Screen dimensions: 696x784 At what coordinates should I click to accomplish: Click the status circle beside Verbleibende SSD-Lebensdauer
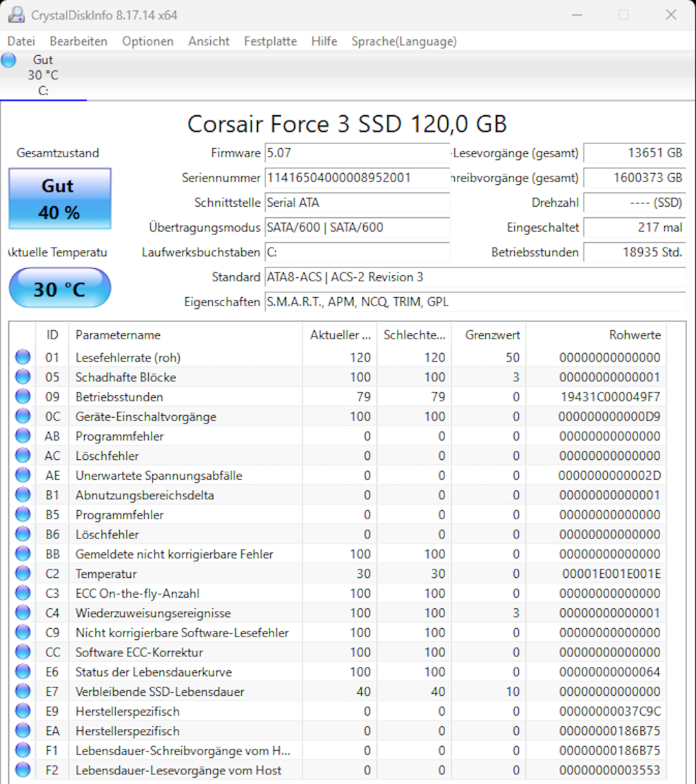(x=22, y=691)
